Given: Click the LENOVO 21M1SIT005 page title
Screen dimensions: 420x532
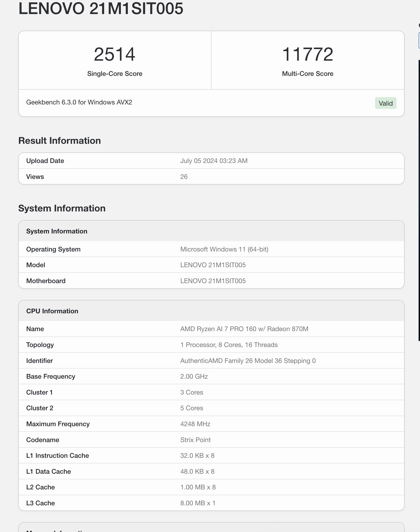Looking at the screenshot, I should click(101, 8).
